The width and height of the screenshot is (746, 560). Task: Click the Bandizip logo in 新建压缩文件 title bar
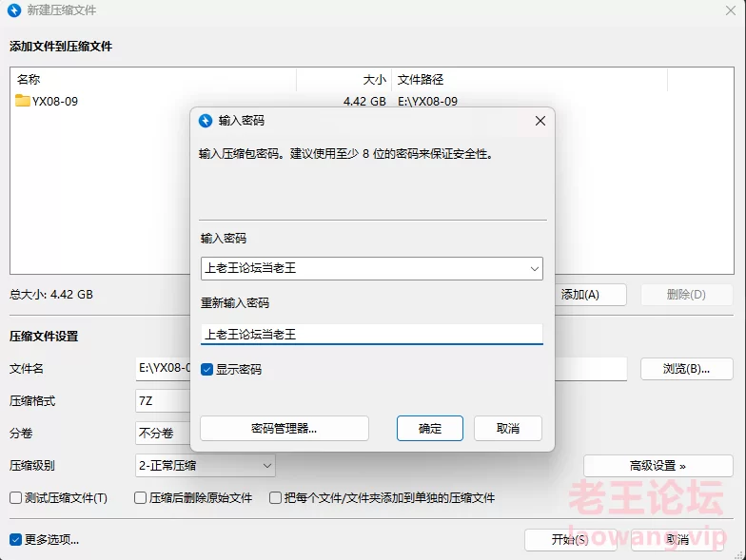pos(14,10)
